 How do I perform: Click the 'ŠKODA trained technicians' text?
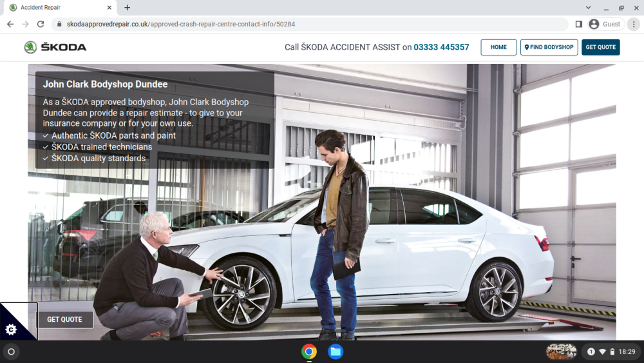pos(102,147)
